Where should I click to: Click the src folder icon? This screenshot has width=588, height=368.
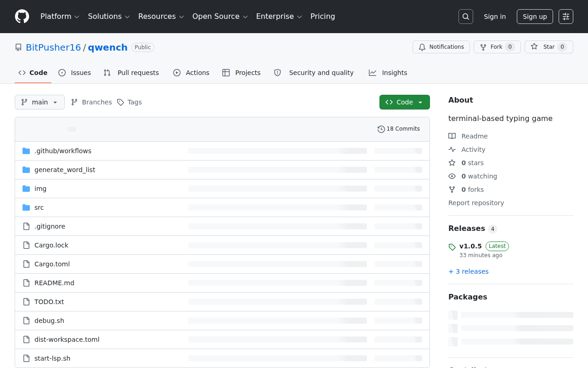(26, 207)
